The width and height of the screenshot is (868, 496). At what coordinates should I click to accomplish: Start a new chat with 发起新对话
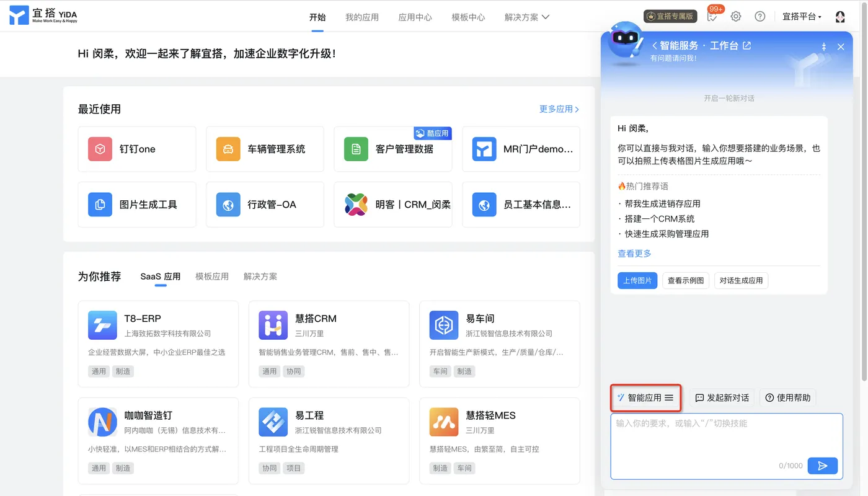[722, 398]
